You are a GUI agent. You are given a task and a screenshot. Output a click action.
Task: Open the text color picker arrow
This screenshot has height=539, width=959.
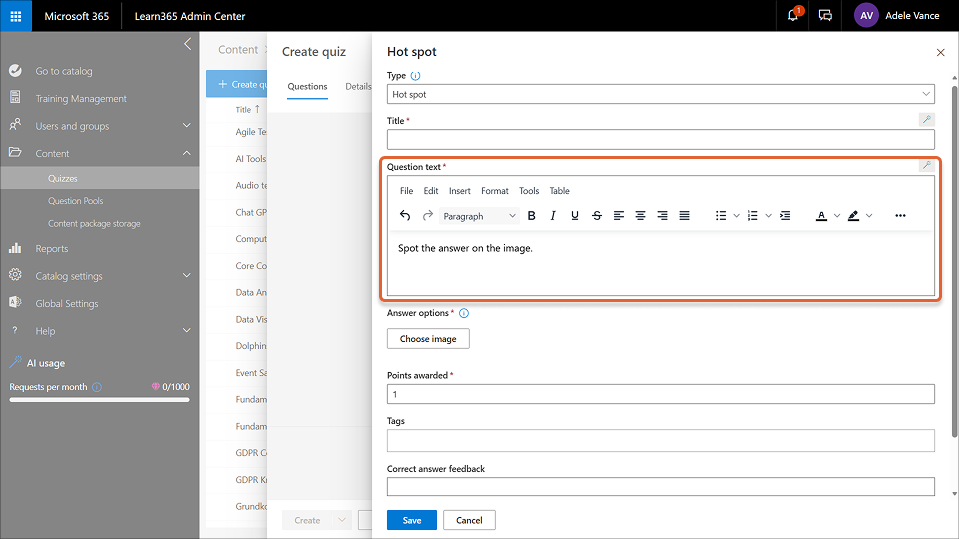coord(837,216)
